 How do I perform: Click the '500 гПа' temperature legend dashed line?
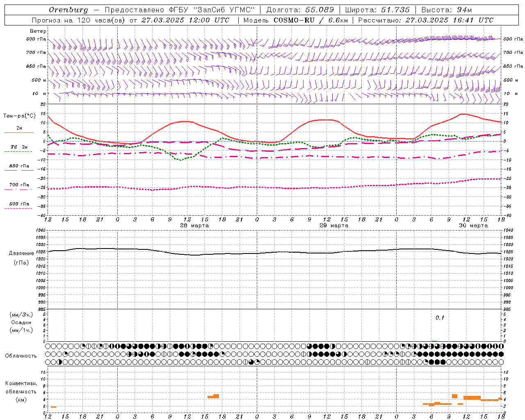coord(18,208)
